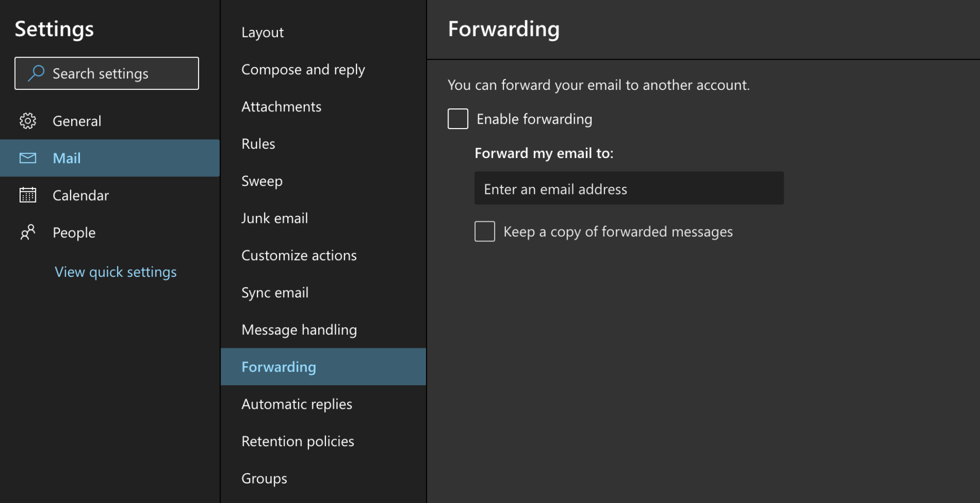Open Automatic replies settings
Screen dimensions: 980x503
[x=324, y=404]
